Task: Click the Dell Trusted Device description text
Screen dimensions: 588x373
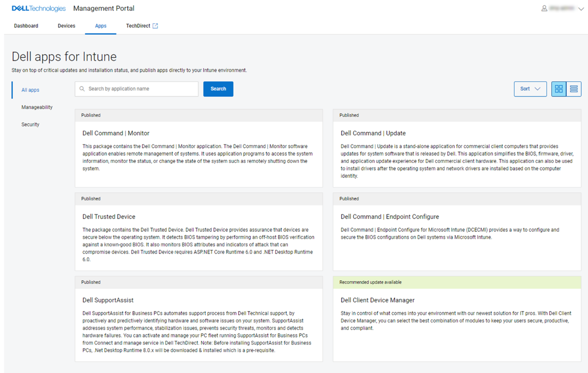Action: 198,245
